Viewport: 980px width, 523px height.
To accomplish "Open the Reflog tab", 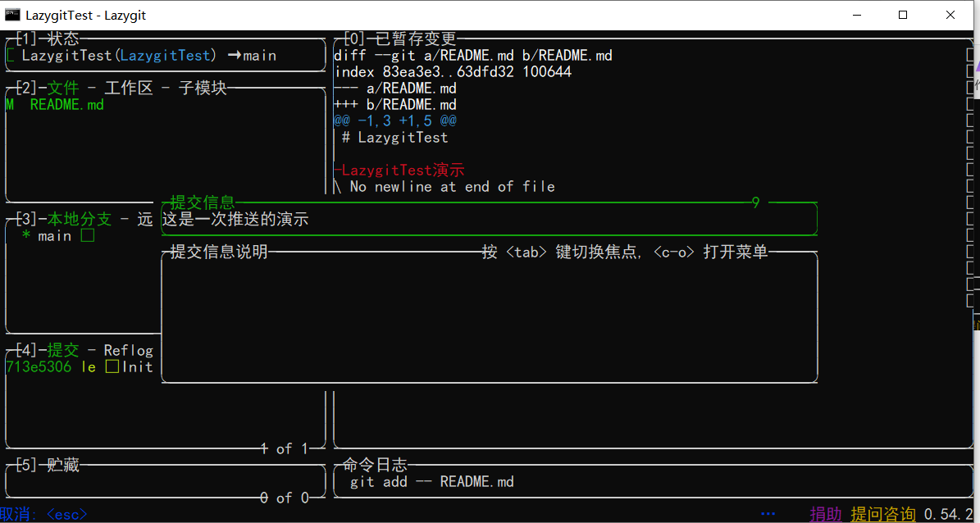I will pyautogui.click(x=129, y=350).
